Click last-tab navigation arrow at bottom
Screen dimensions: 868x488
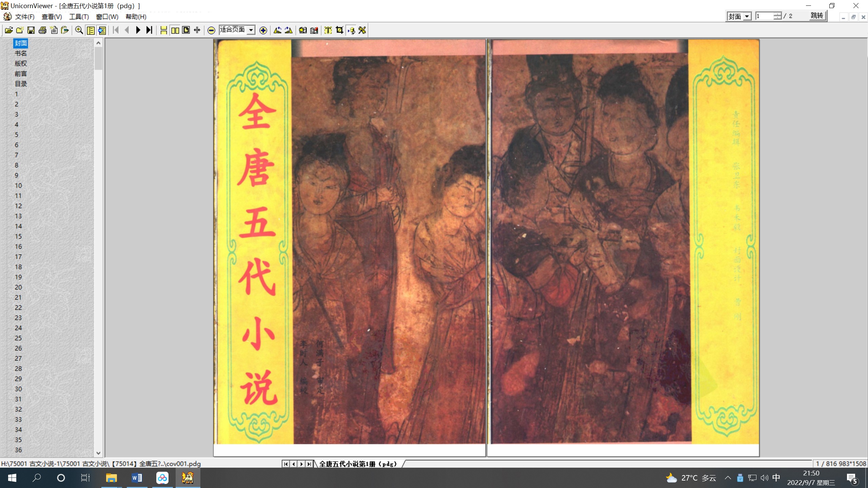[x=309, y=464]
